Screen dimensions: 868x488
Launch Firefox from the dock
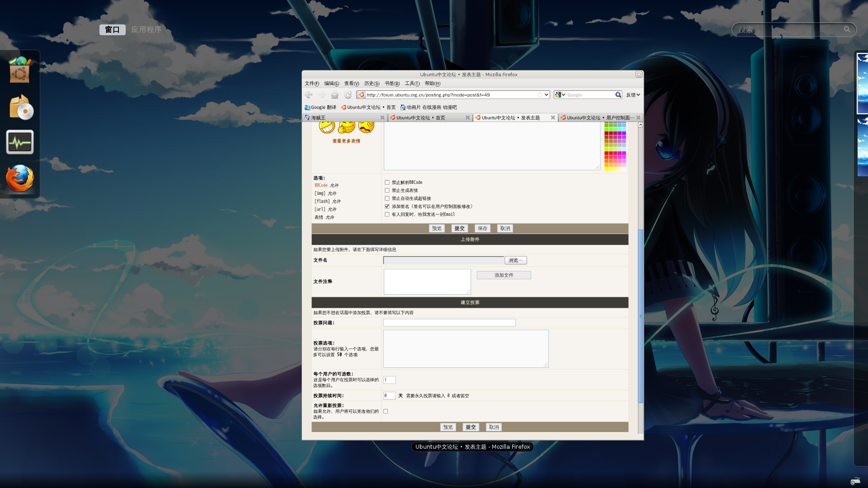20,178
